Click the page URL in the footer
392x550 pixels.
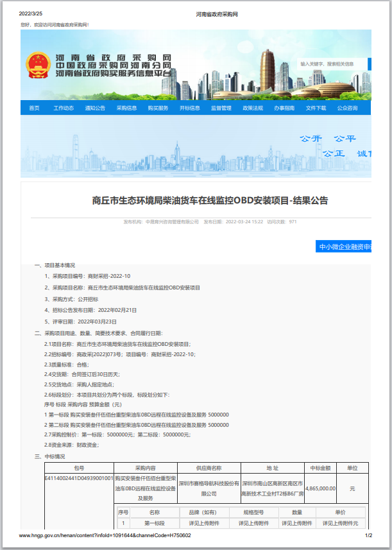(105, 535)
